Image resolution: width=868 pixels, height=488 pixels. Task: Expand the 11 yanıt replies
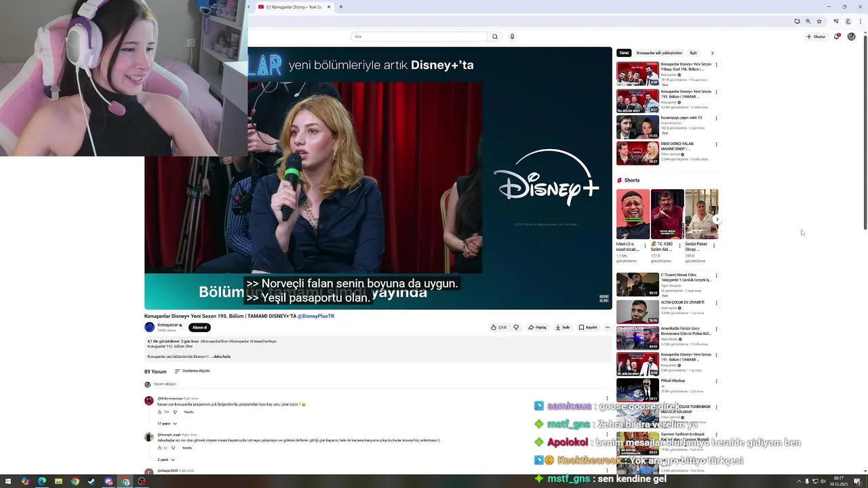tap(167, 424)
